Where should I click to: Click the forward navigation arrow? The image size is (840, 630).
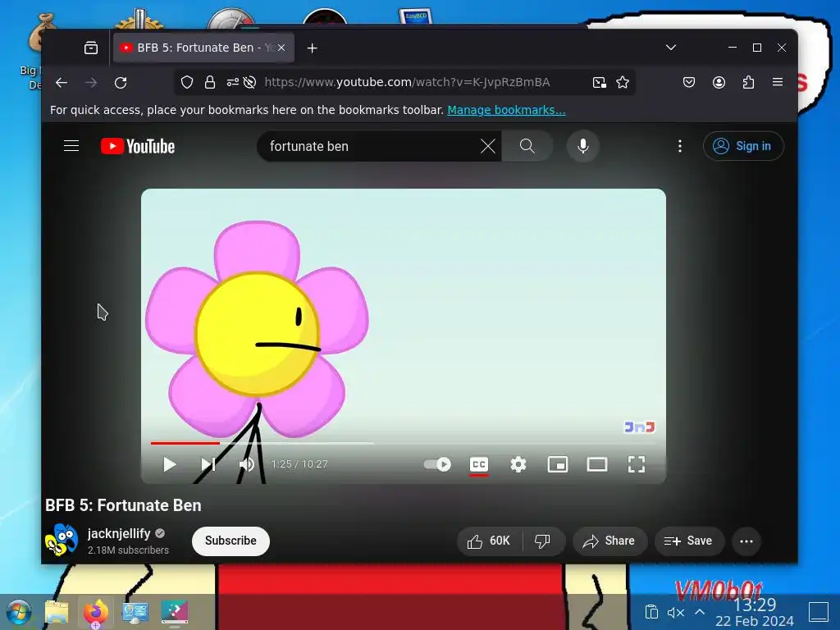coord(91,83)
